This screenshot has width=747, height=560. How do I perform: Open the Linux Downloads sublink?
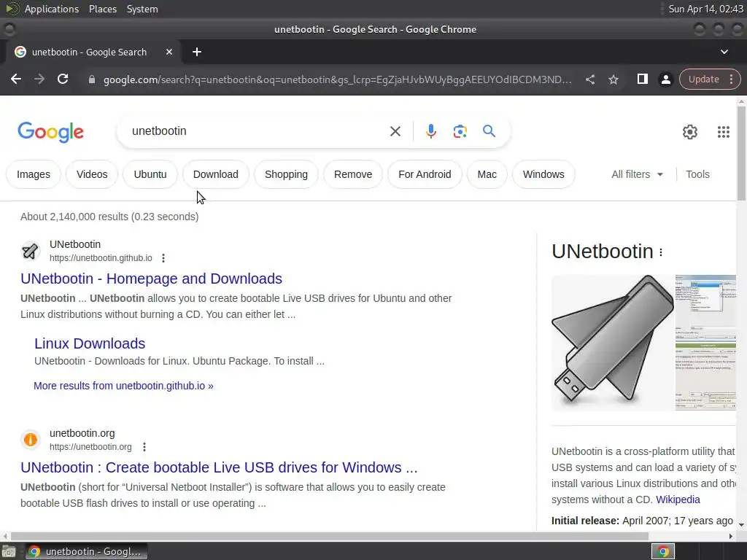[x=90, y=343]
